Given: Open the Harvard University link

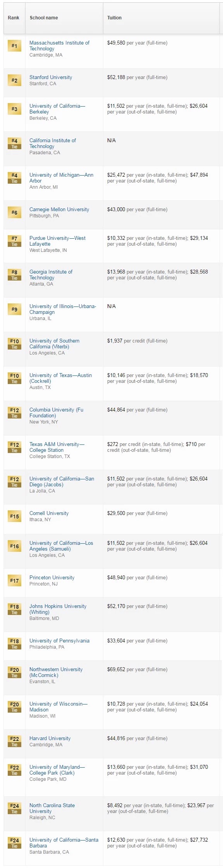Looking at the screenshot, I should click(50, 738).
